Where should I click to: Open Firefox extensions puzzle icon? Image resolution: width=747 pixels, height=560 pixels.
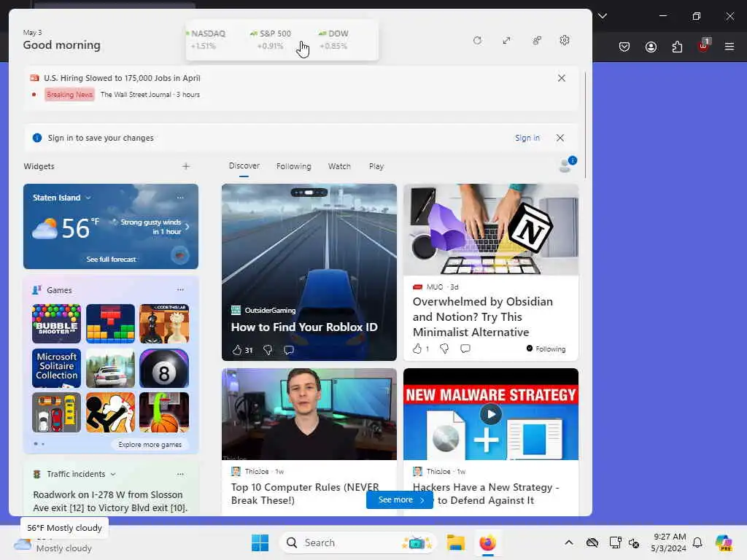click(x=677, y=47)
